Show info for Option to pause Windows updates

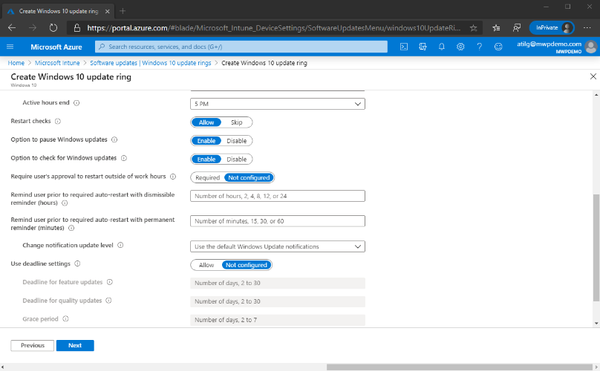(x=114, y=140)
